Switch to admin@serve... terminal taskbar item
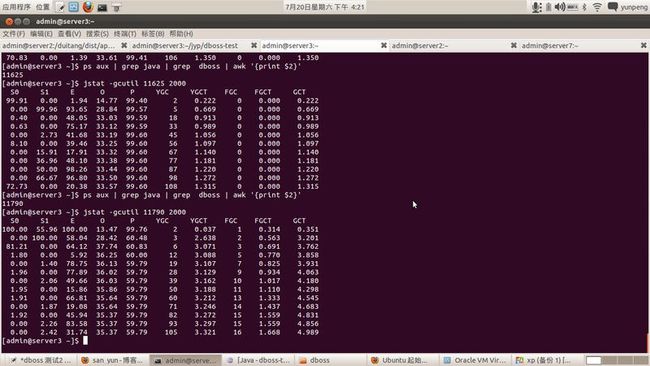The image size is (650, 366). 185,360
